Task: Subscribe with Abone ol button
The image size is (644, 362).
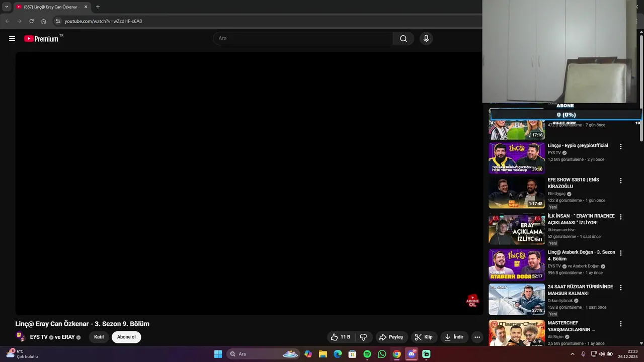Action: pyautogui.click(x=126, y=337)
